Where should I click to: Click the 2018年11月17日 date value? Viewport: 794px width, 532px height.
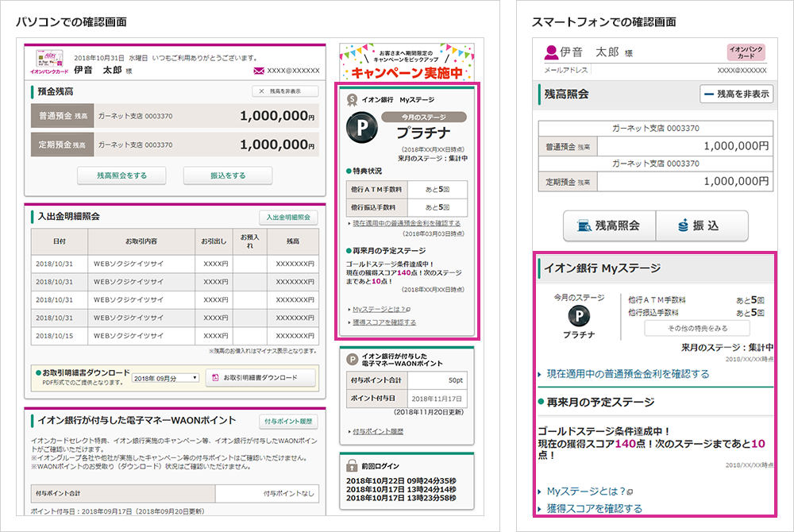[437, 399]
